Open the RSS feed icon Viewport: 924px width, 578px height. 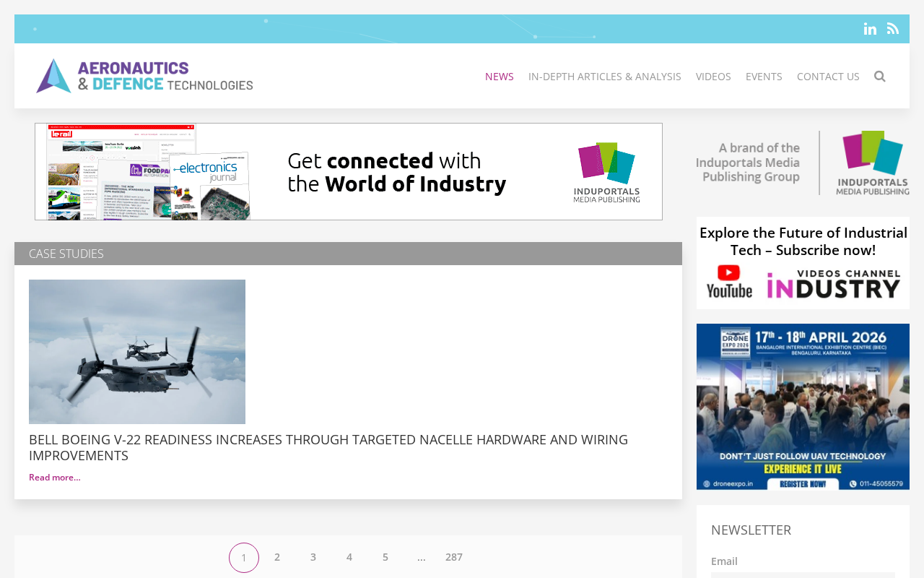coord(893,29)
